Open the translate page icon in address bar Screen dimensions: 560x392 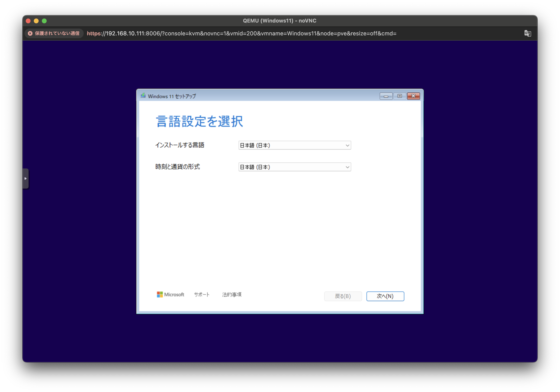pyautogui.click(x=527, y=33)
